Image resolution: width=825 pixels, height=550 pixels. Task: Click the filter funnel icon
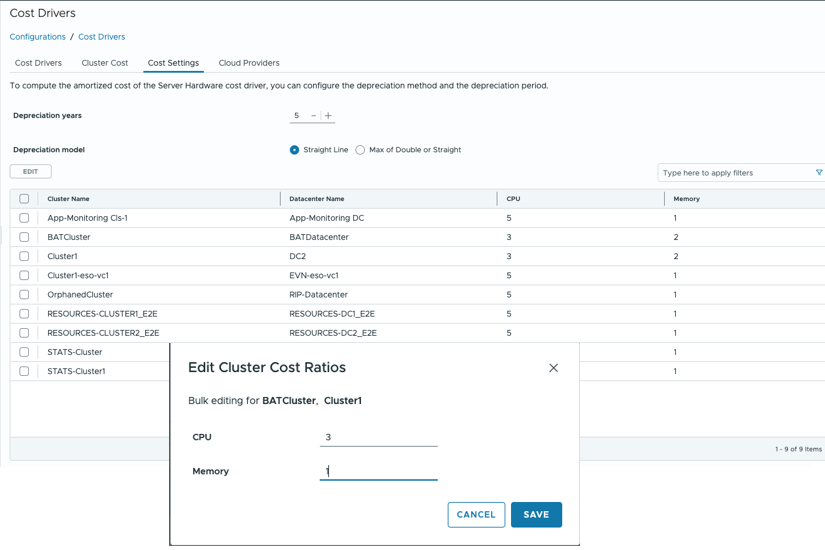pos(819,173)
